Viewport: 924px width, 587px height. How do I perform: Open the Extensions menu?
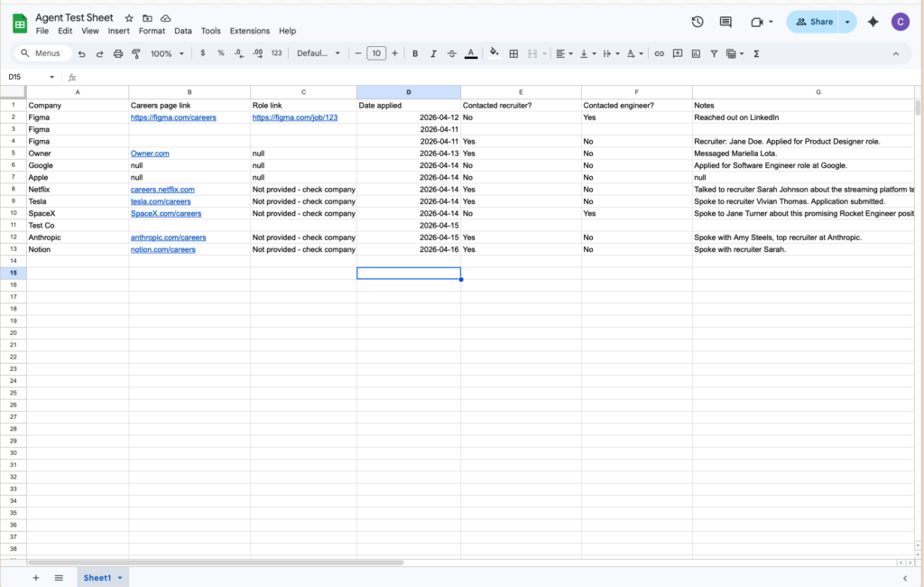point(250,31)
